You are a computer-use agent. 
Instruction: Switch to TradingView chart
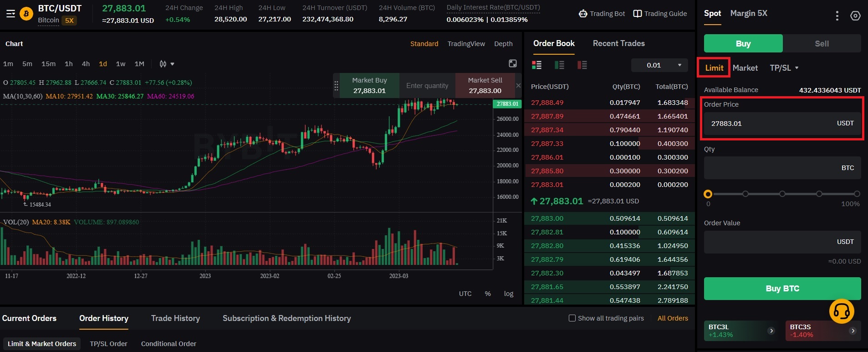click(x=466, y=44)
